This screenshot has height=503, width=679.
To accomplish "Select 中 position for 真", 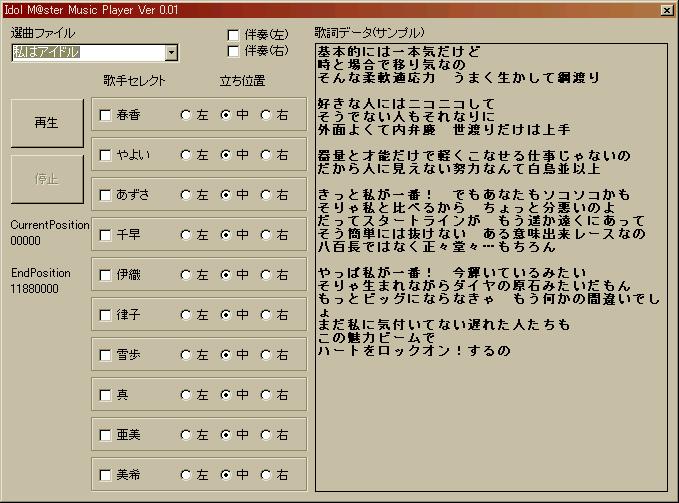I will tap(226, 395).
